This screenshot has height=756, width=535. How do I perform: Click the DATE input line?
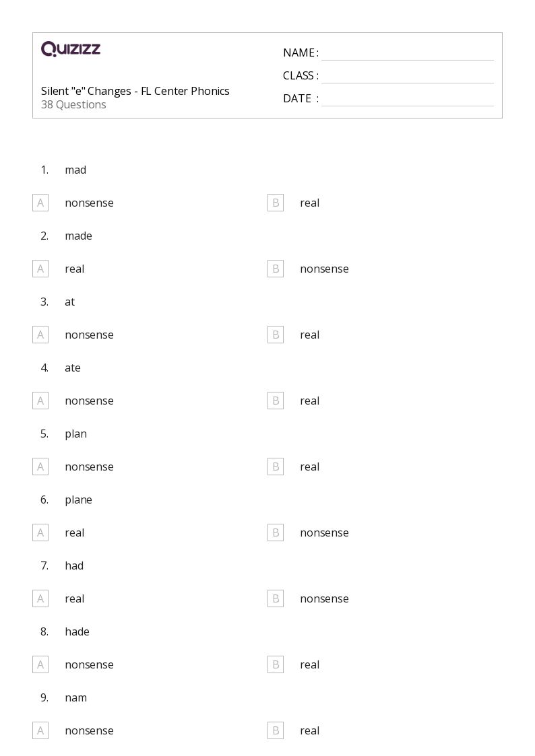[408, 99]
